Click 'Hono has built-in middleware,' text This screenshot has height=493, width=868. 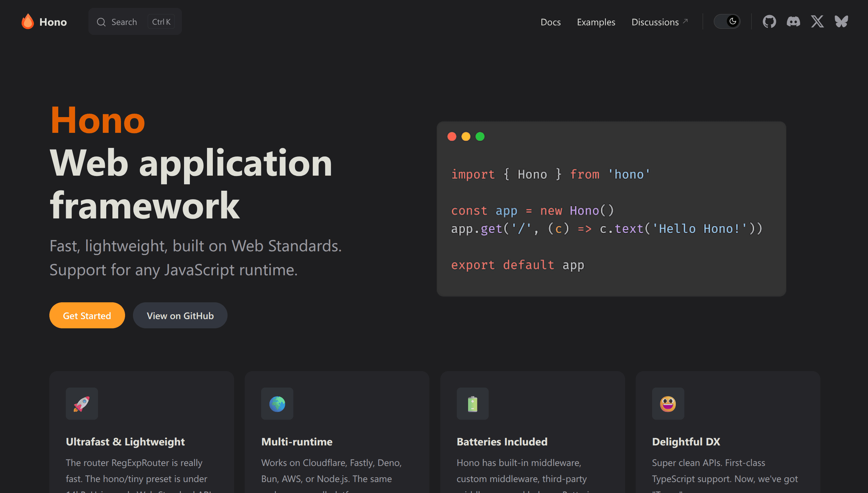pyautogui.click(x=519, y=463)
